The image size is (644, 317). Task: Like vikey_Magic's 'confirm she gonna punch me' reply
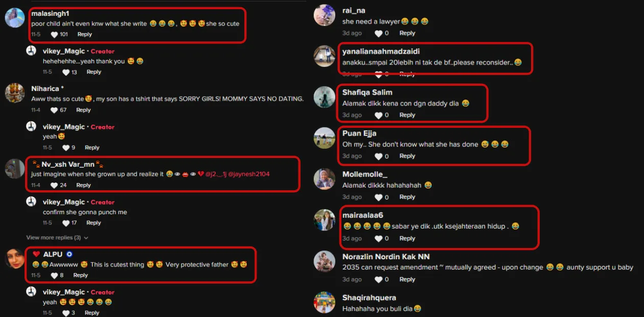coord(66,223)
